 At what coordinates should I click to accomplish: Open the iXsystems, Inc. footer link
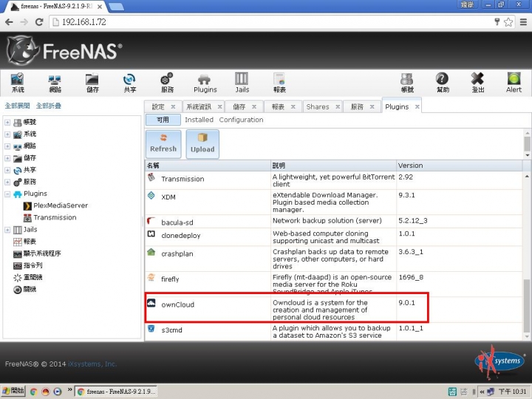pos(92,364)
